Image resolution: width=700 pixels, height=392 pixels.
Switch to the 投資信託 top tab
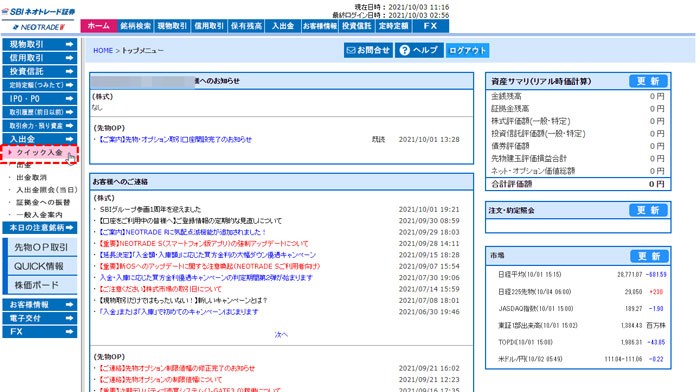point(357,26)
